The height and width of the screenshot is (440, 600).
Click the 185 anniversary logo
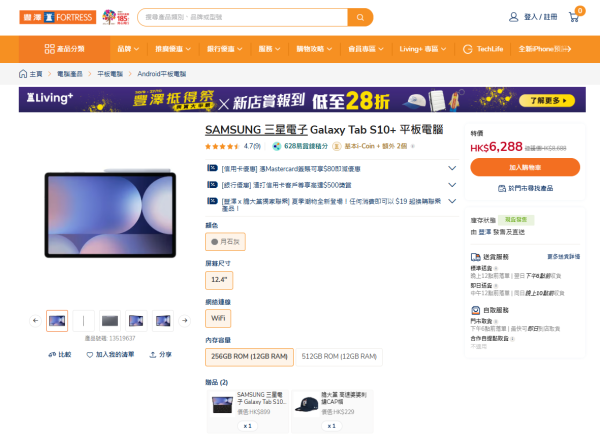[116, 17]
